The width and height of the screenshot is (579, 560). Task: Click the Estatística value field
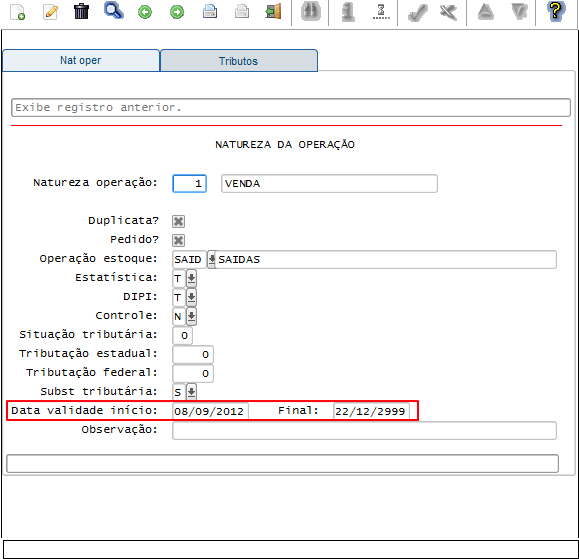tap(179, 278)
